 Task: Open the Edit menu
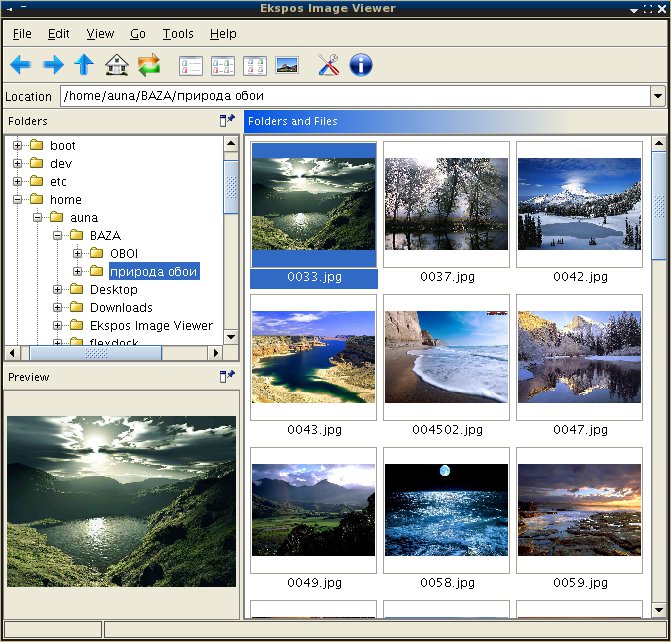[58, 34]
